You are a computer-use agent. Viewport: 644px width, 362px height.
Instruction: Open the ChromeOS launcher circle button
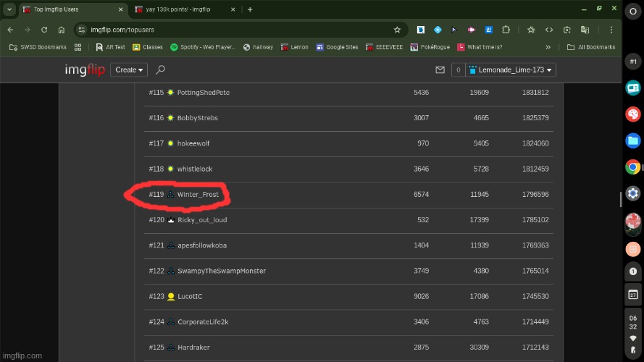[633, 12]
